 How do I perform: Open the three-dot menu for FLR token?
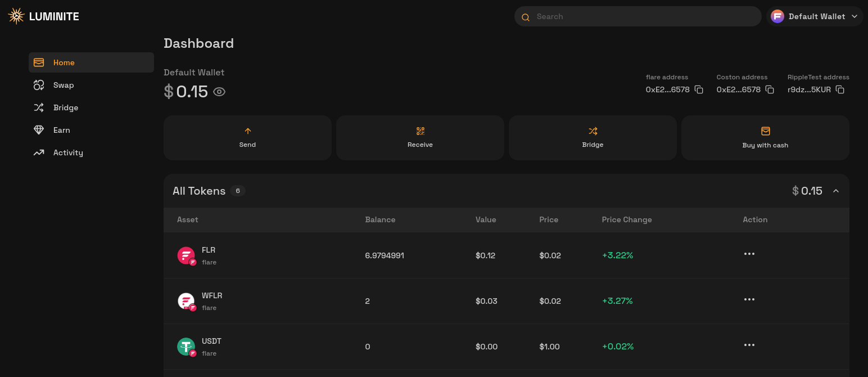coord(749,254)
